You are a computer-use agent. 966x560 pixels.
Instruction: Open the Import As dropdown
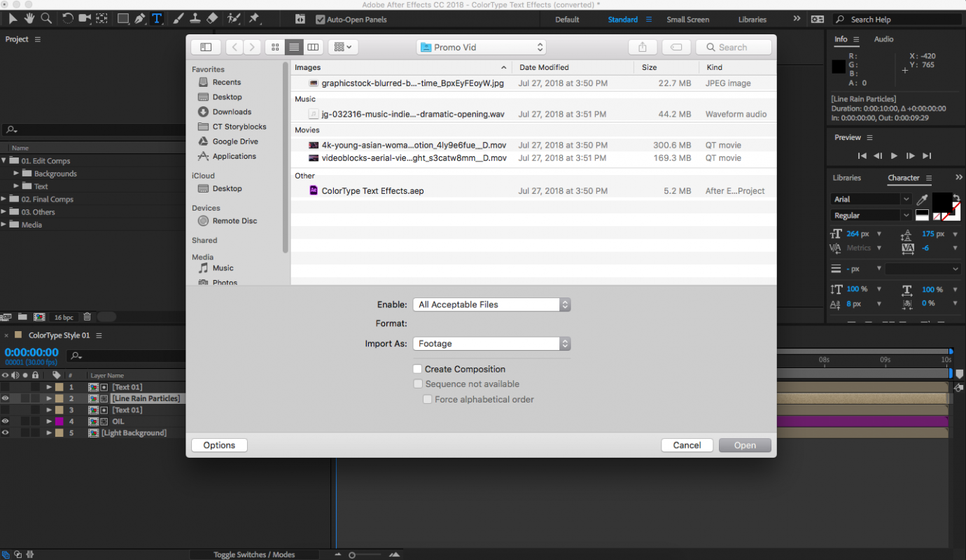point(491,344)
